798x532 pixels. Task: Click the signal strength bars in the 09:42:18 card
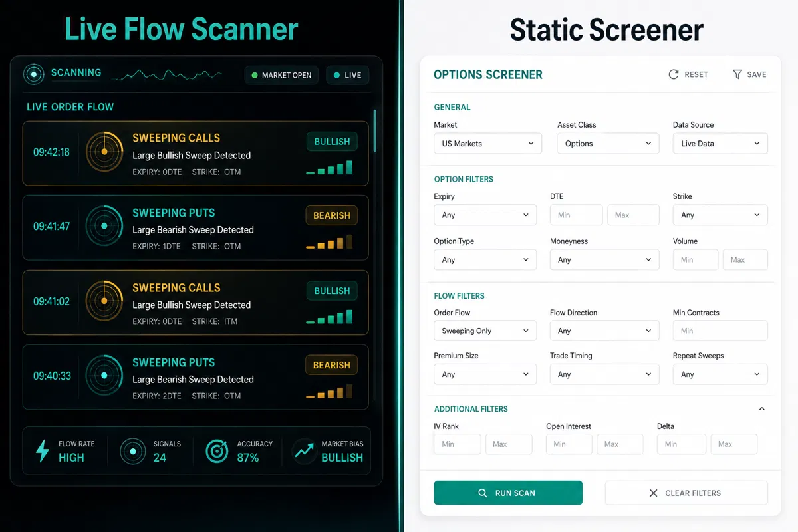pos(329,168)
